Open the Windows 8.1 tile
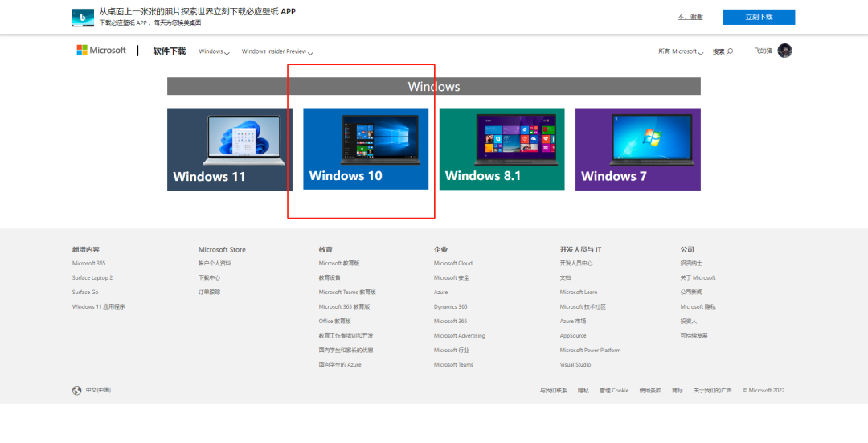Viewport: 868px width, 443px height. click(x=502, y=149)
